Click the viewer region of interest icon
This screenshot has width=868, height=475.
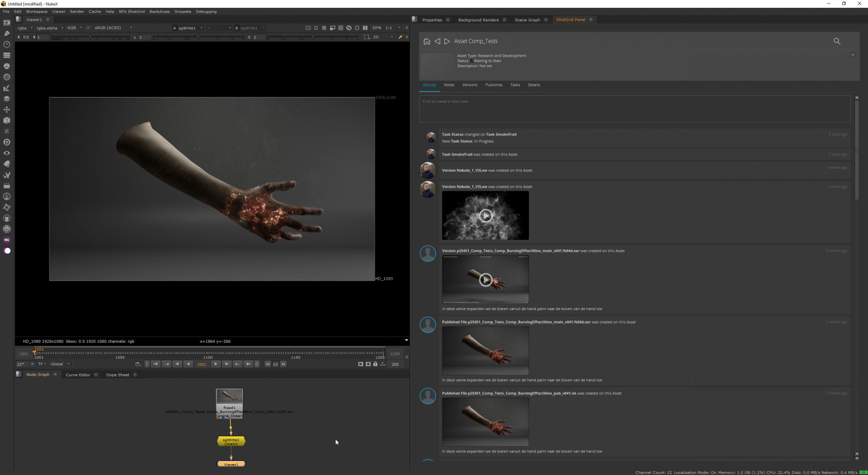coord(367,37)
